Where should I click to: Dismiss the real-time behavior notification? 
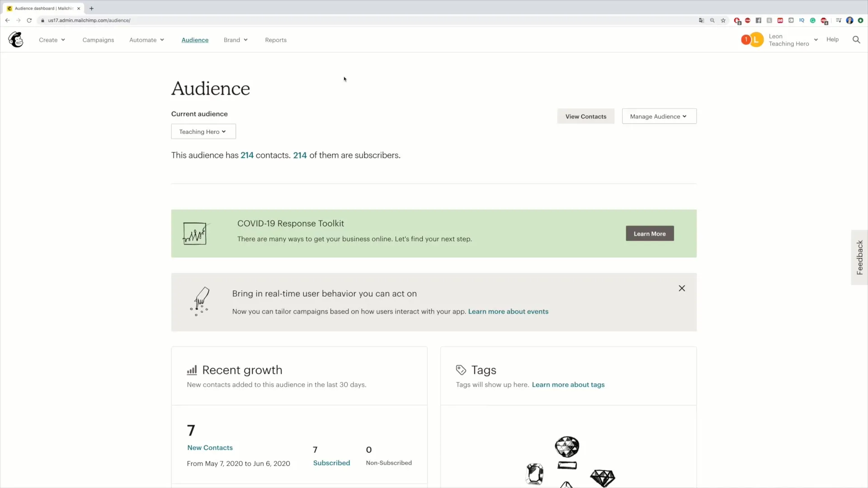coord(681,288)
